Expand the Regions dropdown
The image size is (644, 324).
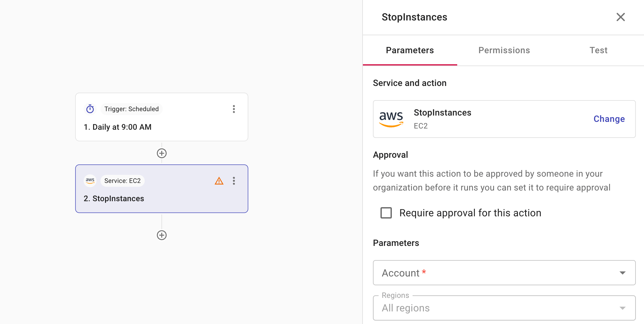coord(504,308)
